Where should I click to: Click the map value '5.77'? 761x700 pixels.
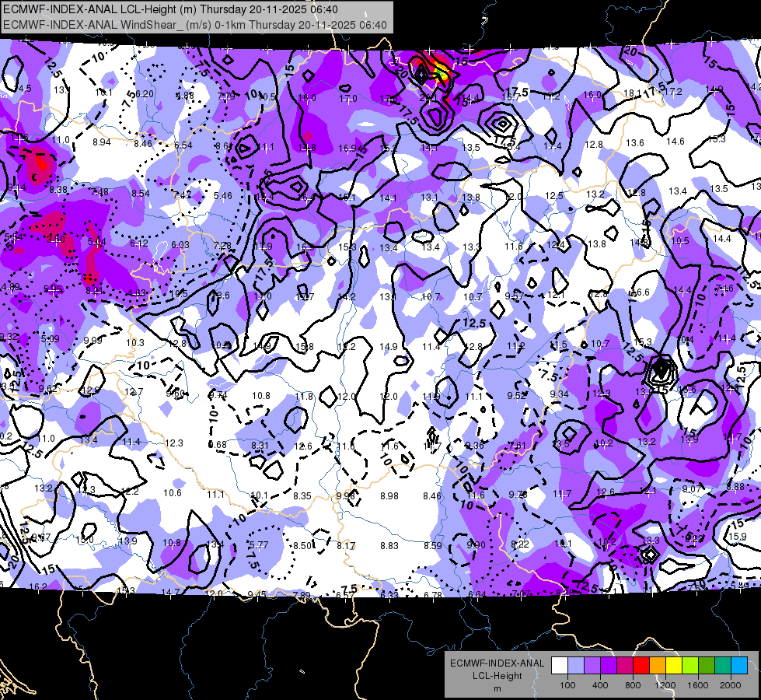pyautogui.click(x=259, y=545)
